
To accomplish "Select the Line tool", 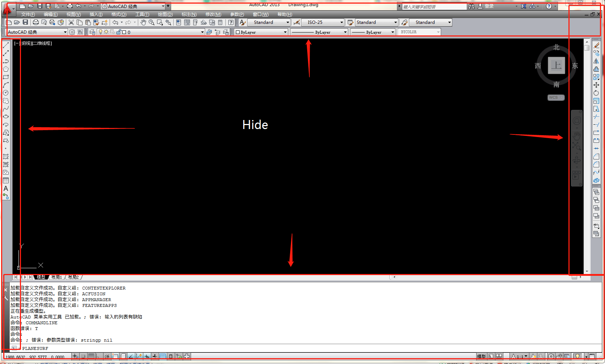I will (6, 45).
